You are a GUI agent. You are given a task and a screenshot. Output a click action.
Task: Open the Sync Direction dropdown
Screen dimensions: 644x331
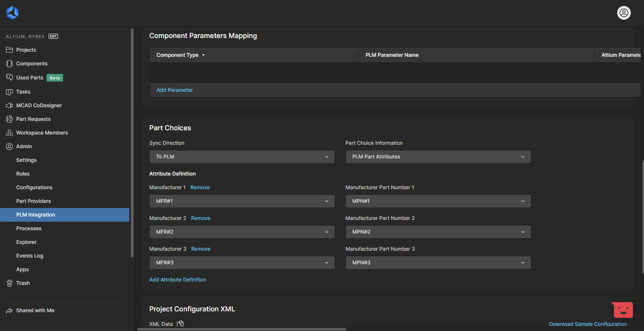coord(242,157)
